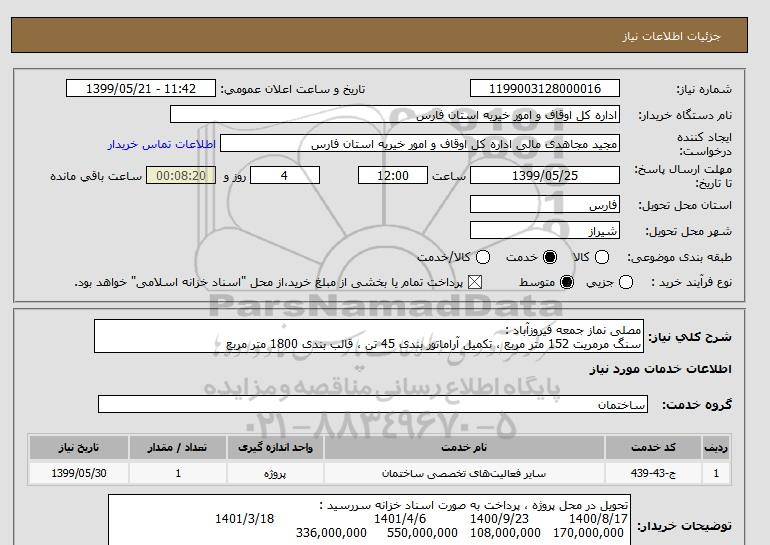Viewport: 770px width, 545px height.
Task: Select the کالا/خدمت radio button
Action: coord(483,257)
